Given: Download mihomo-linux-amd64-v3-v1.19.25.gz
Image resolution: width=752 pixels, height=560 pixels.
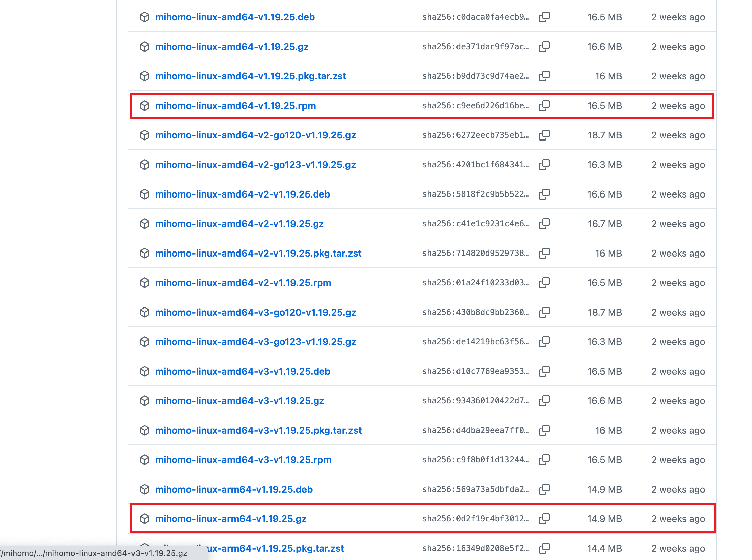Looking at the screenshot, I should click(239, 401).
